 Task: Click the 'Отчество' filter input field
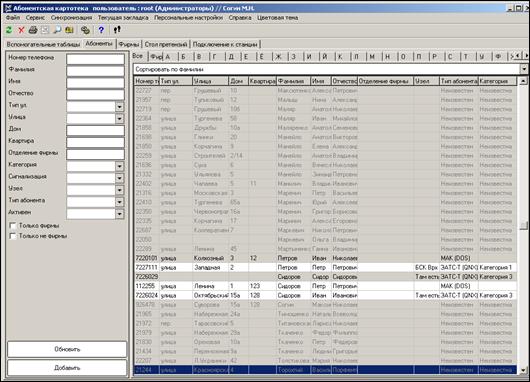tap(95, 95)
